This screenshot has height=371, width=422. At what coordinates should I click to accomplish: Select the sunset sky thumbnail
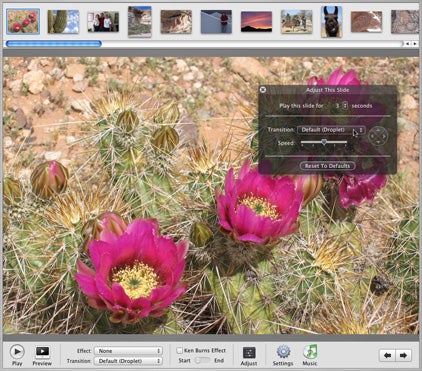point(256,22)
